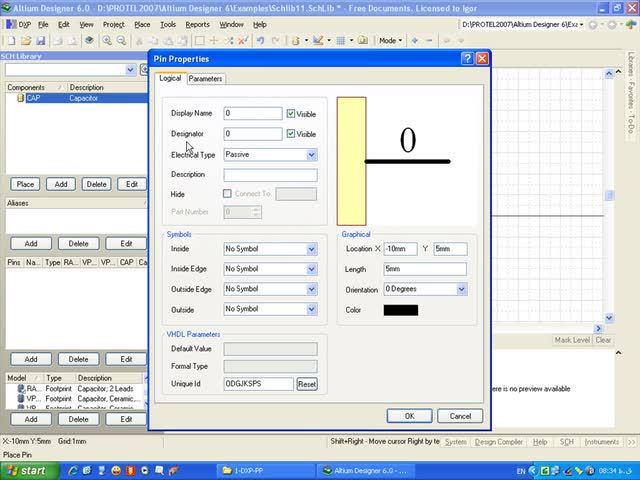Click the Pin Properties help question icon
Screen dimensions: 640x480
467,58
